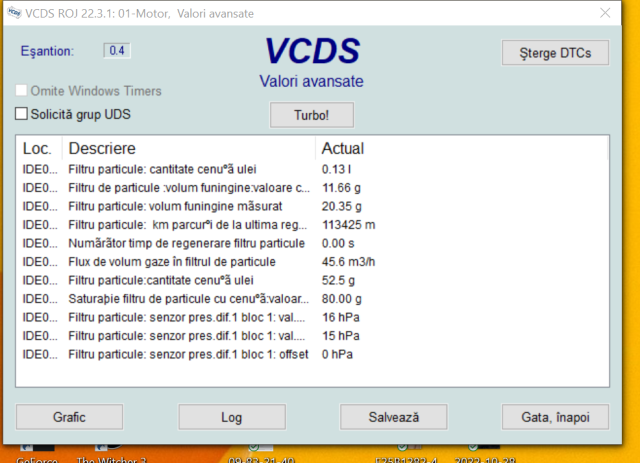Select the km parcurși regenerare row
640x463 pixels.
(180, 225)
